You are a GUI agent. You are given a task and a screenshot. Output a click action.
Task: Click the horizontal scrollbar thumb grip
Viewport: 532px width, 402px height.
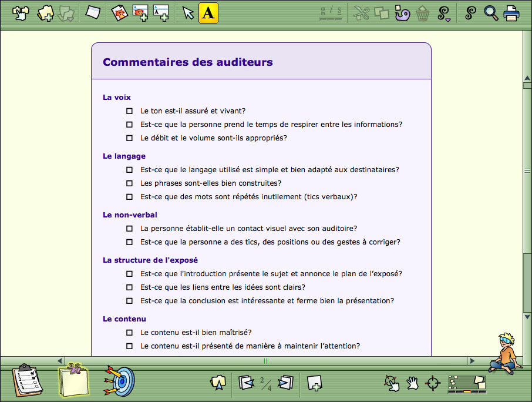pos(267,361)
